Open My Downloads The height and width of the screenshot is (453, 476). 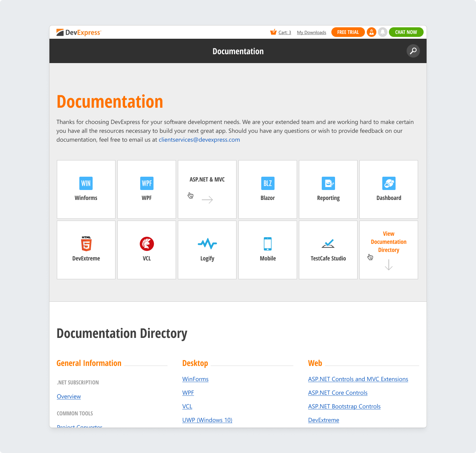tap(311, 32)
